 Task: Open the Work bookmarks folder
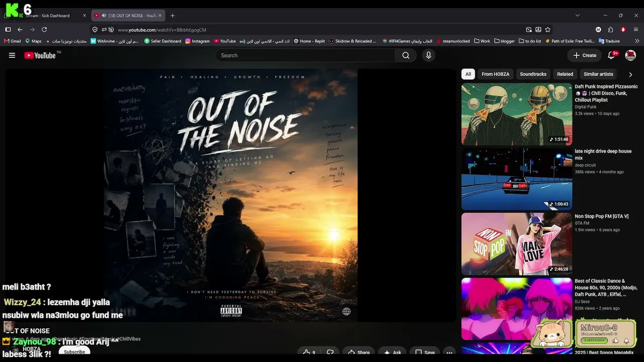pos(482,41)
